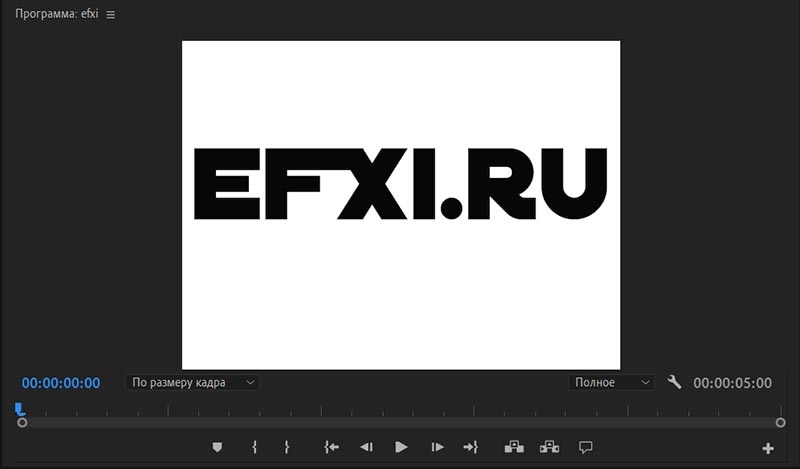800x469 pixels.
Task: Go to In point
Action: 332,448
